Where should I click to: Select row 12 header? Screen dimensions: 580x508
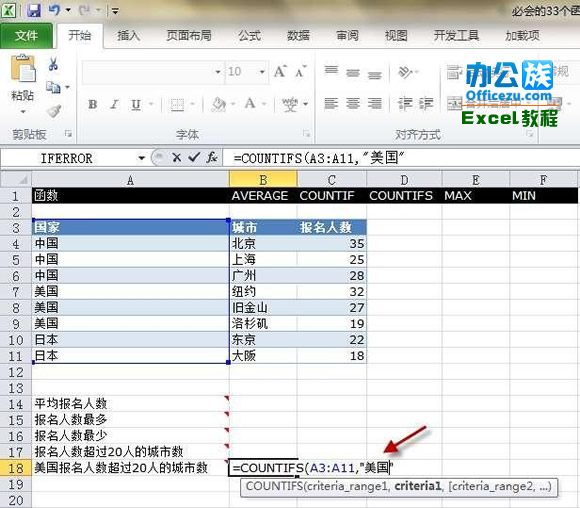[x=16, y=372]
